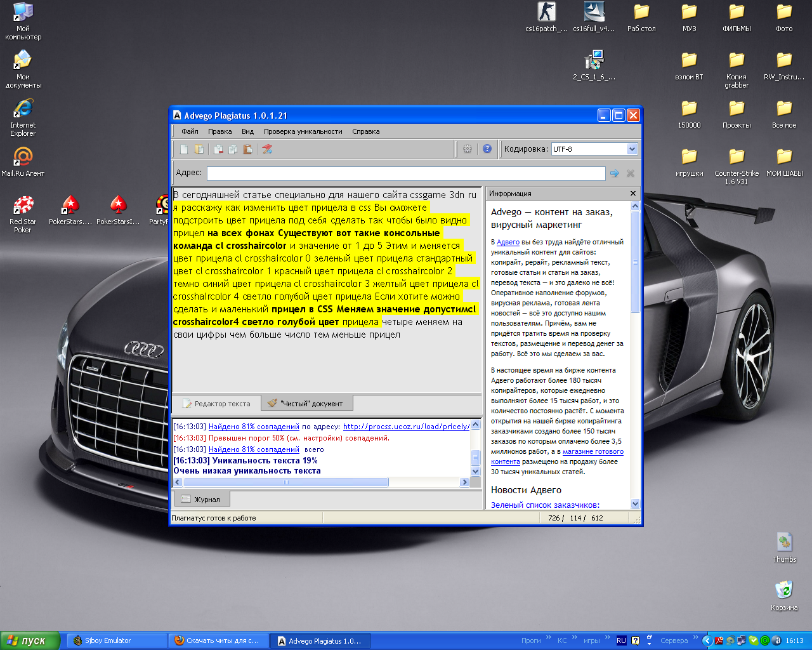
Task: Open 'Зеленый список заказчиков' link
Action: (x=545, y=505)
